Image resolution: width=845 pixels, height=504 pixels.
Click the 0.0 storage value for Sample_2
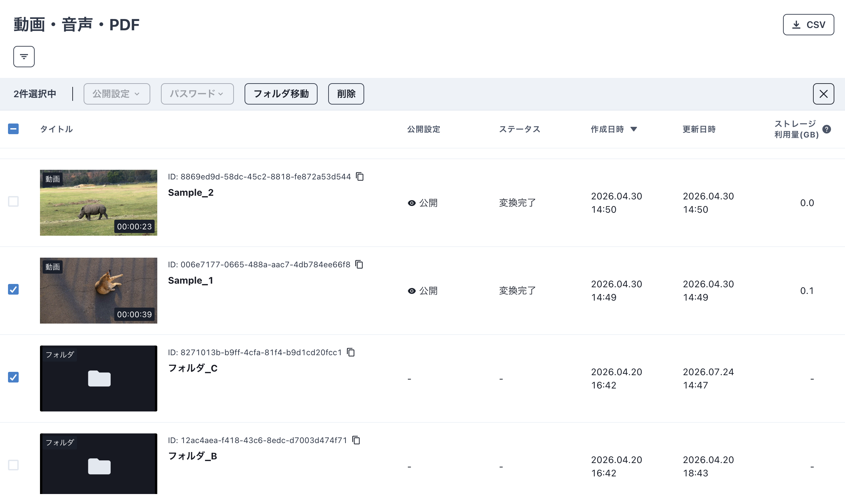point(807,203)
